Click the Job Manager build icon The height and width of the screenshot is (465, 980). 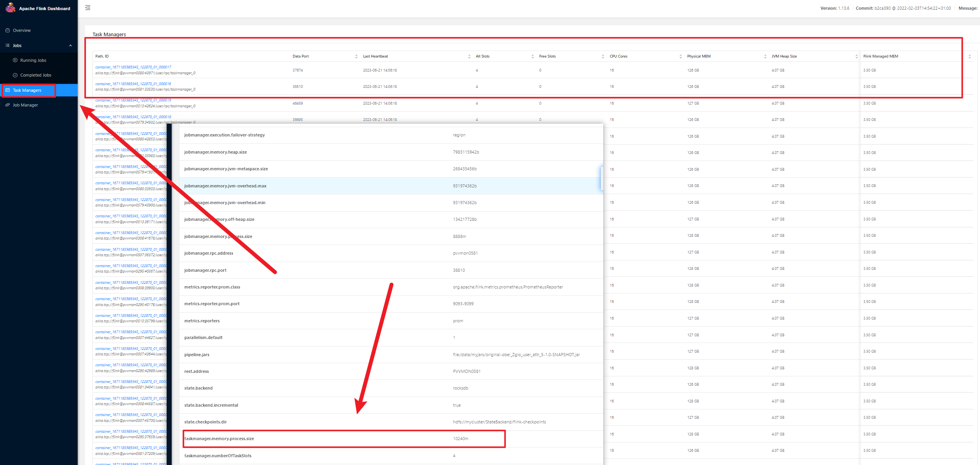(7, 105)
